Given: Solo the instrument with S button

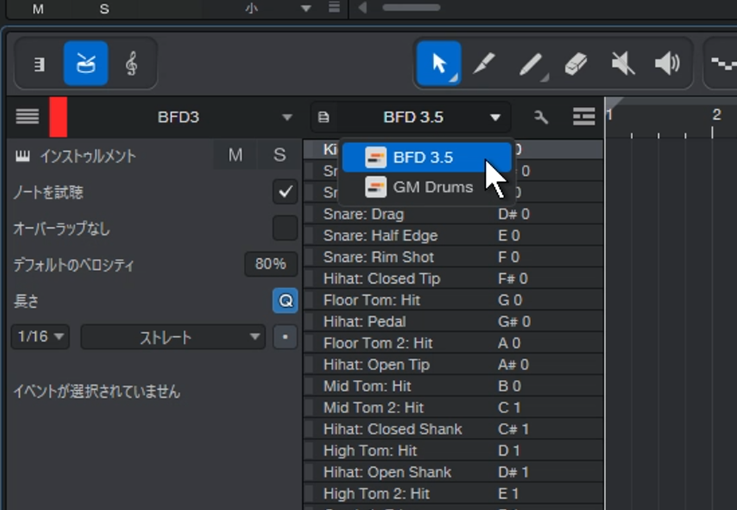Looking at the screenshot, I should tap(280, 155).
